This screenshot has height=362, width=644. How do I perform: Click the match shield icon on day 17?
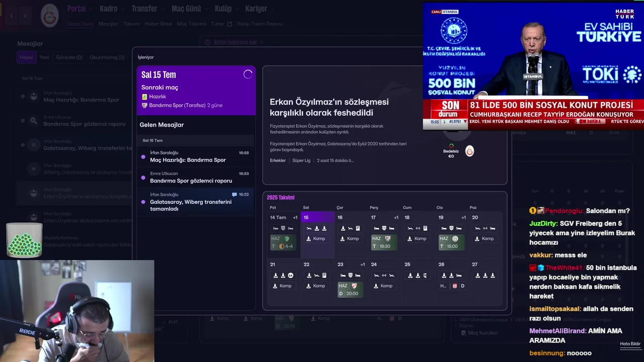(384, 228)
